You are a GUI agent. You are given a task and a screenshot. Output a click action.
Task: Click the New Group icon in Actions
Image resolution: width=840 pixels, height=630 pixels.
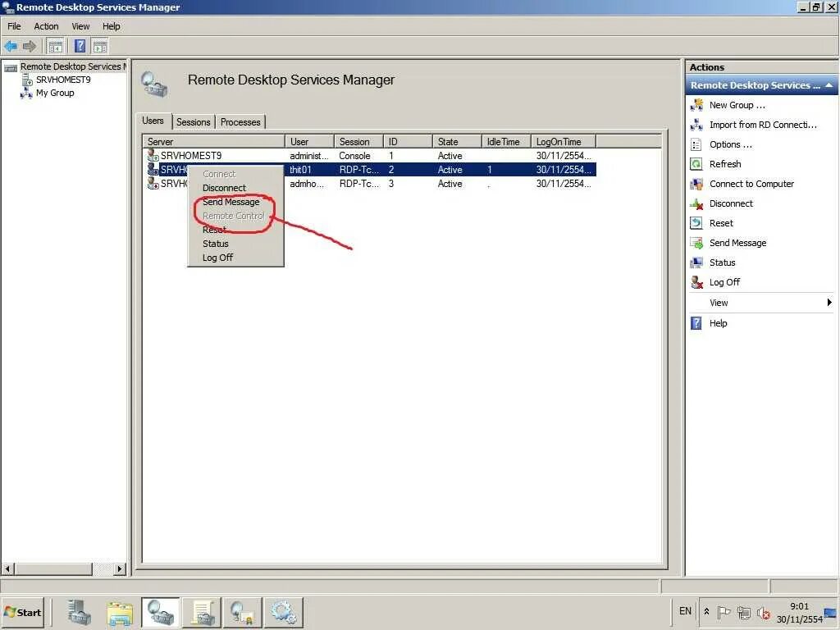coord(696,105)
